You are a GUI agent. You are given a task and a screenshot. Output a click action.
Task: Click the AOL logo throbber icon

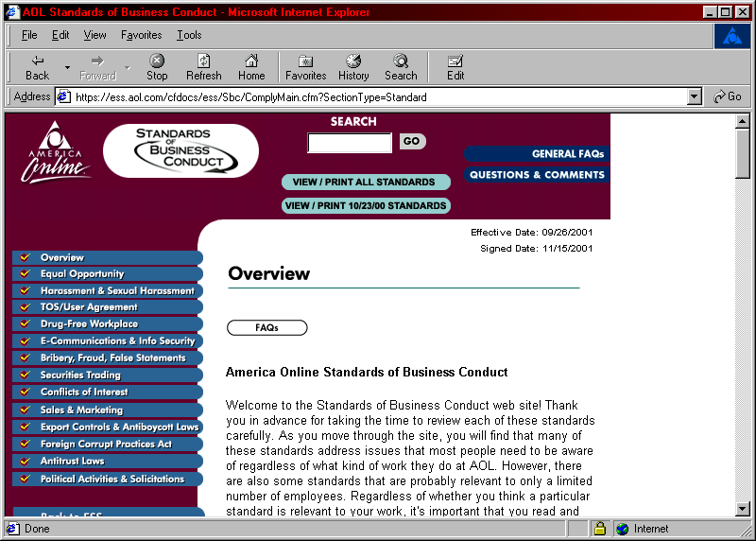[731, 36]
